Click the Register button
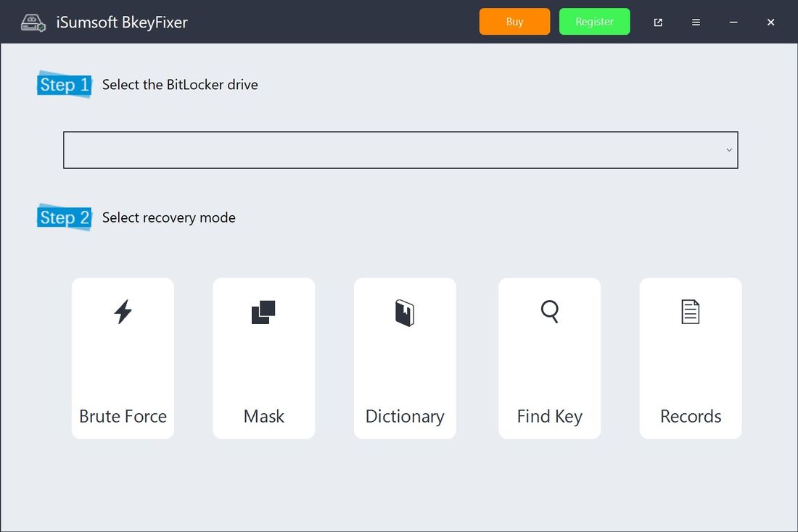 [x=594, y=22]
